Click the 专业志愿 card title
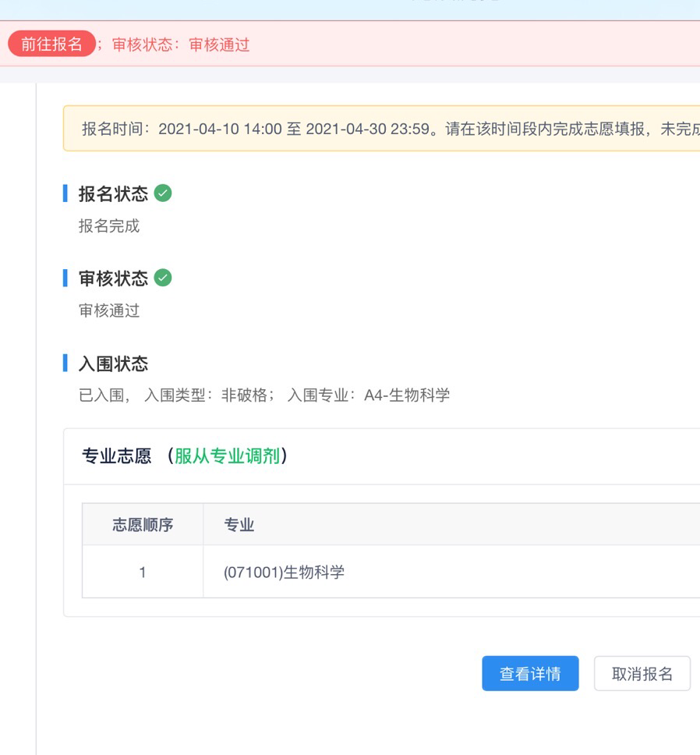700x755 pixels. coord(116,456)
